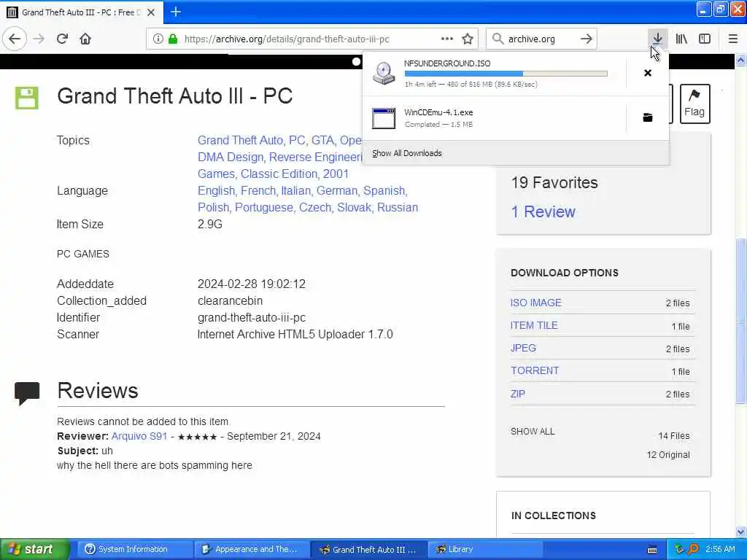
Task: Click the Polish language link
Action: (214, 208)
